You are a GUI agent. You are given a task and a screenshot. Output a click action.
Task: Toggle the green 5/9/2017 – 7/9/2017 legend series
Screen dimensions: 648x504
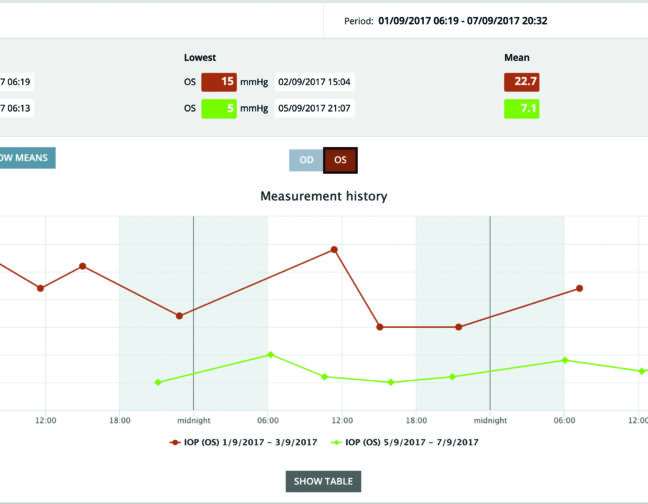[x=406, y=442]
